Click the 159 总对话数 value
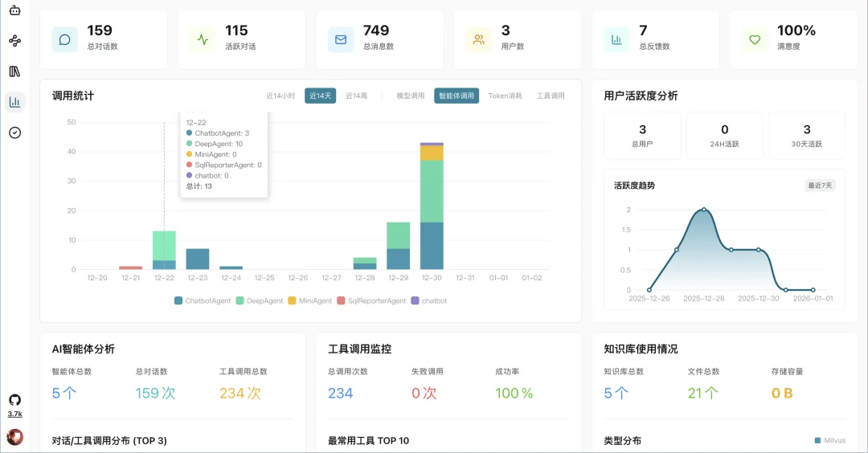The width and height of the screenshot is (868, 453). click(100, 31)
